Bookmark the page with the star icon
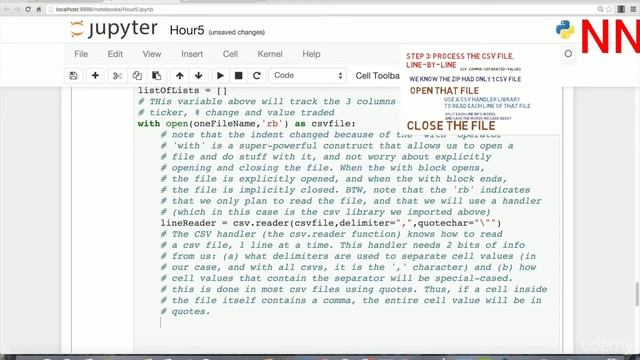The image size is (640, 360). point(609,9)
